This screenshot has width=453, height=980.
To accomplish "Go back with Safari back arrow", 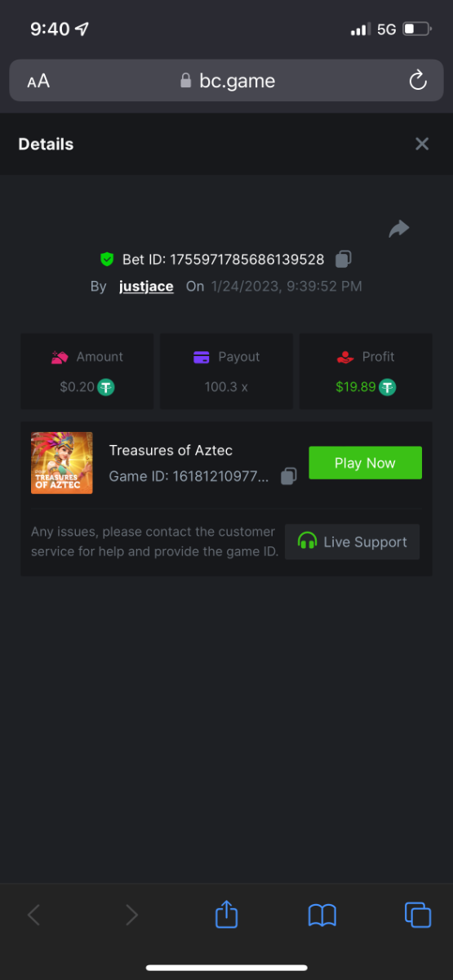I will point(33,915).
